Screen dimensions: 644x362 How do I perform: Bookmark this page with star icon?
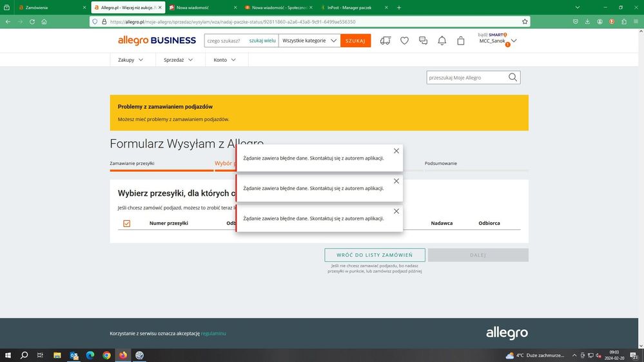525,21
